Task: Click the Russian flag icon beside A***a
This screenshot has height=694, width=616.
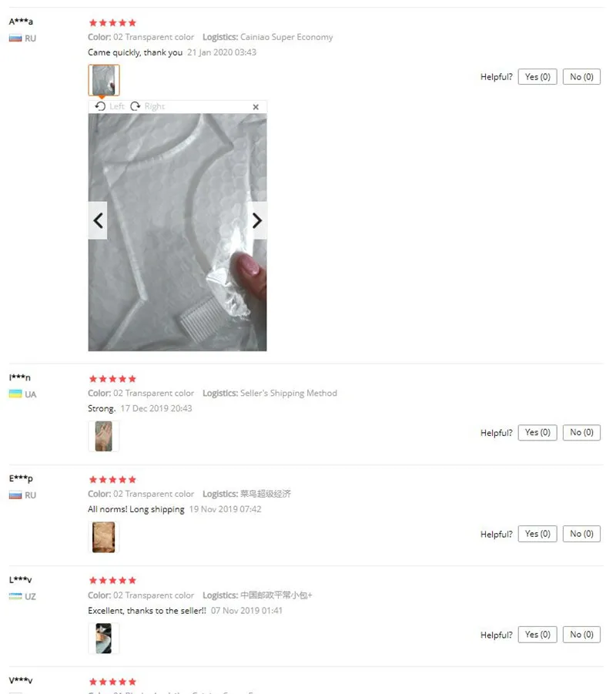Action: [x=15, y=38]
